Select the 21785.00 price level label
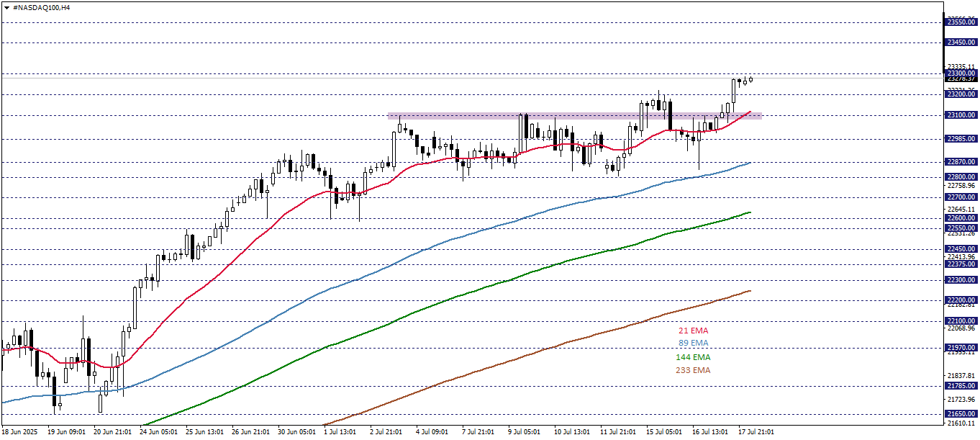Viewport: 980px width, 440px height. pyautogui.click(x=961, y=386)
